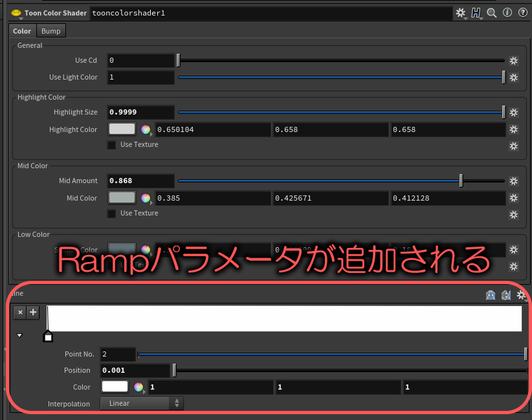Open the gear menu for Mid Amount
The height and width of the screenshot is (420, 532).
514,181
